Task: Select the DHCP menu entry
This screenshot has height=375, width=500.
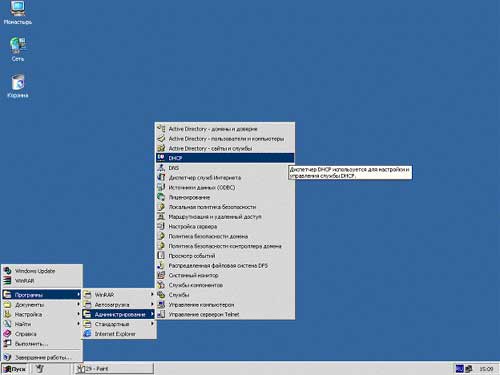Action: [x=225, y=158]
